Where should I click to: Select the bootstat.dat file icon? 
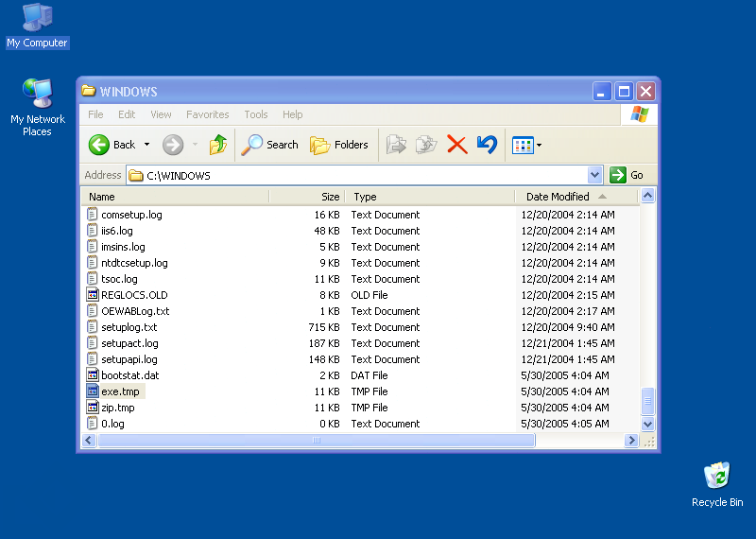click(92, 374)
